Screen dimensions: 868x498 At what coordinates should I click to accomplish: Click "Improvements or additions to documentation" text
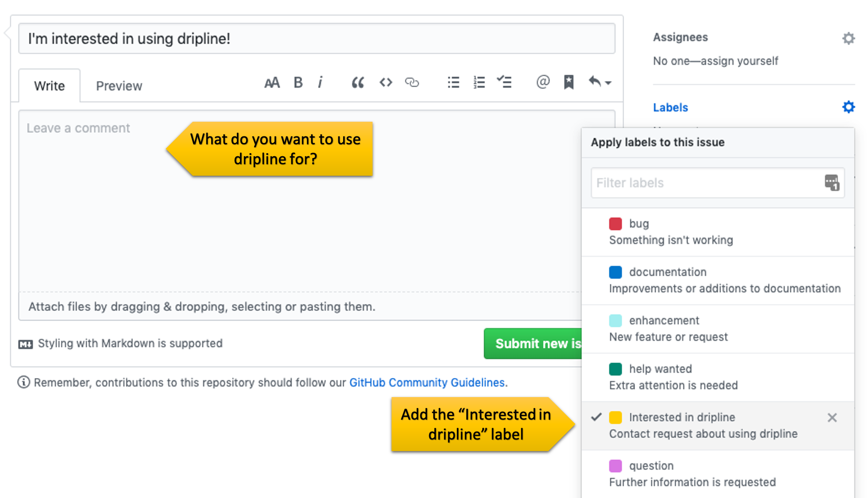point(725,289)
